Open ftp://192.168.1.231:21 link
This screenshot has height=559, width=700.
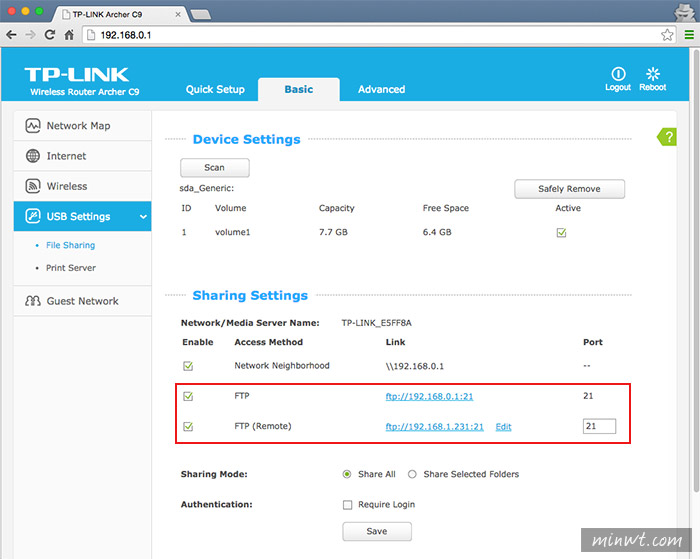(434, 426)
